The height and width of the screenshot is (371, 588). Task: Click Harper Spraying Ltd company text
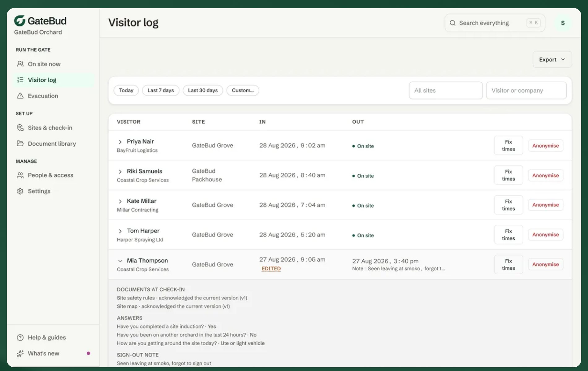click(x=140, y=240)
